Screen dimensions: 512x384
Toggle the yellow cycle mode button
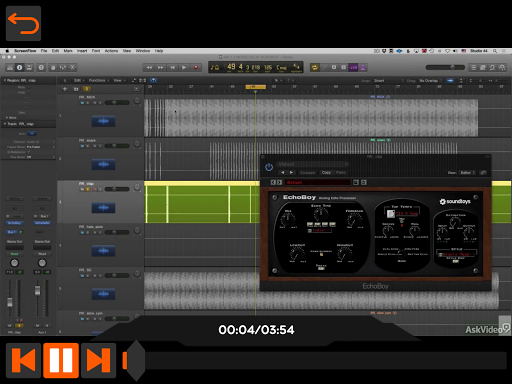click(x=314, y=67)
